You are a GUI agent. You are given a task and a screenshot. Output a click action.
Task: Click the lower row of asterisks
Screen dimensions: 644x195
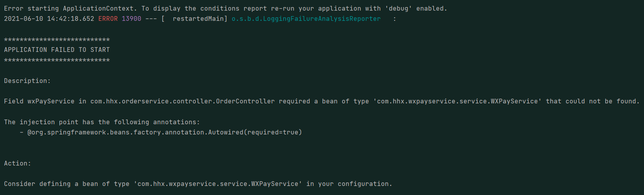(x=57, y=61)
